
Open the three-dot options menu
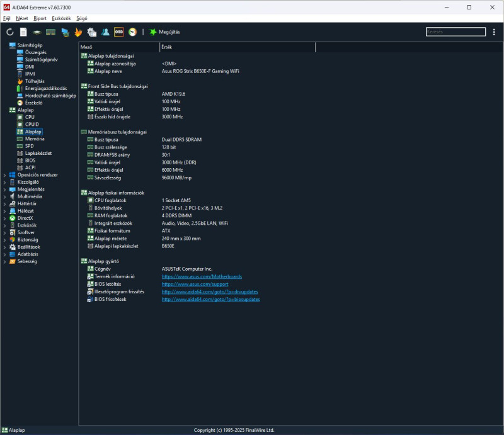[x=494, y=32]
